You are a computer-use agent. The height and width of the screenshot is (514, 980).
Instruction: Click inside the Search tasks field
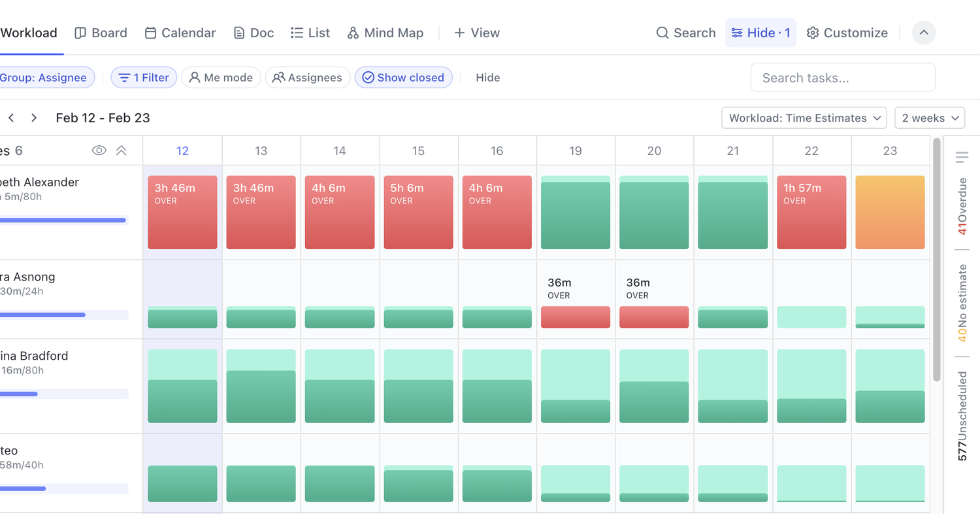click(x=843, y=77)
